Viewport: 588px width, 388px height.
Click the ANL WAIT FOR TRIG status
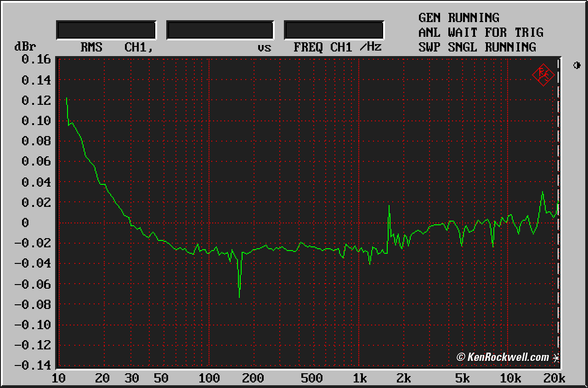click(481, 33)
